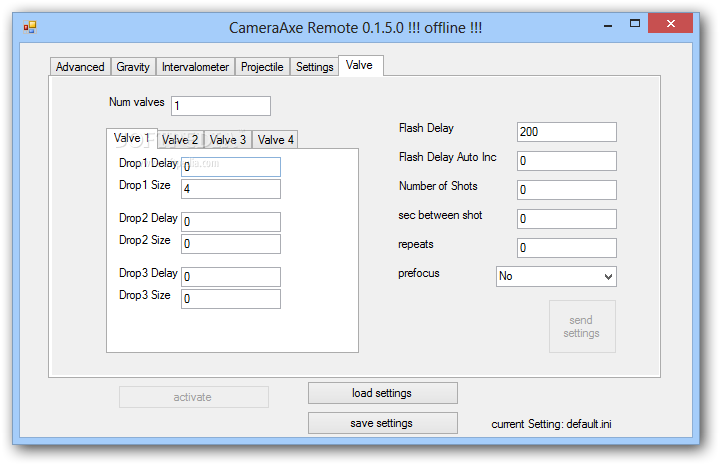Click the Num valves label
The height and width of the screenshot is (465, 720).
click(137, 102)
